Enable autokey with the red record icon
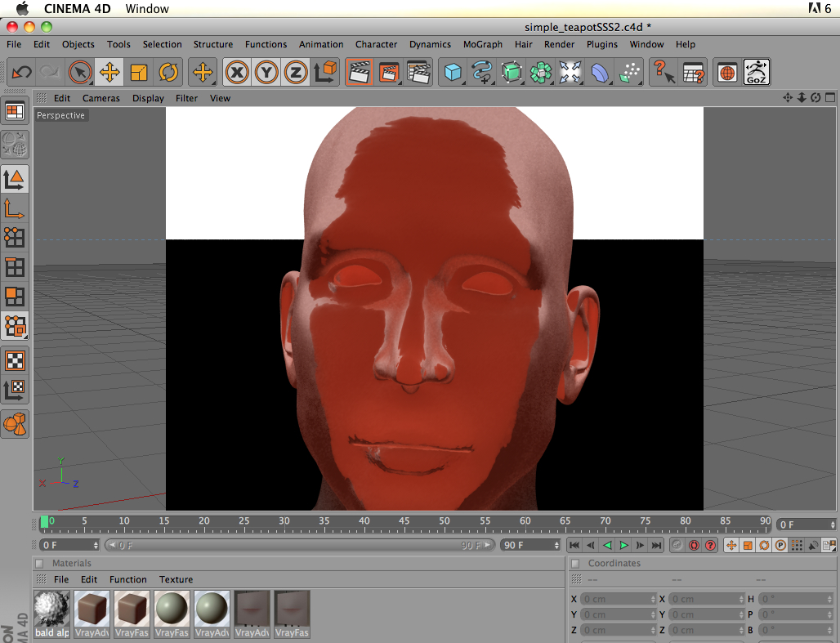840x643 pixels. click(x=694, y=545)
